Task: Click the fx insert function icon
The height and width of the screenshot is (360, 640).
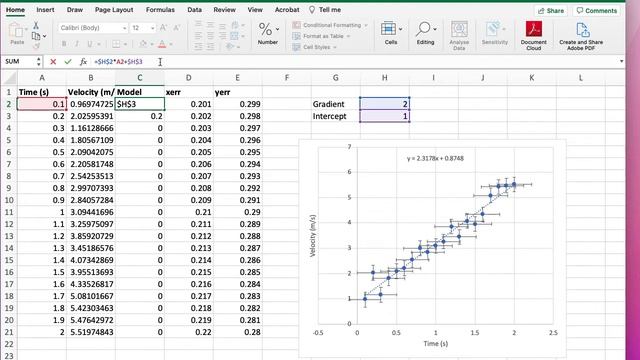Action: tap(83, 62)
